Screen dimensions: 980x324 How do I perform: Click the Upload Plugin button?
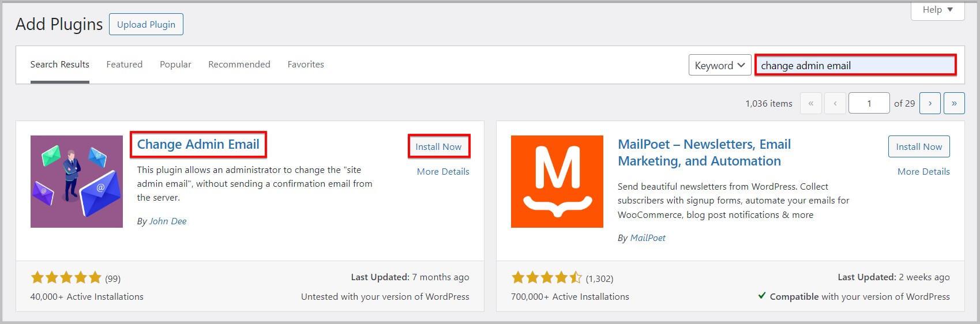[x=146, y=24]
